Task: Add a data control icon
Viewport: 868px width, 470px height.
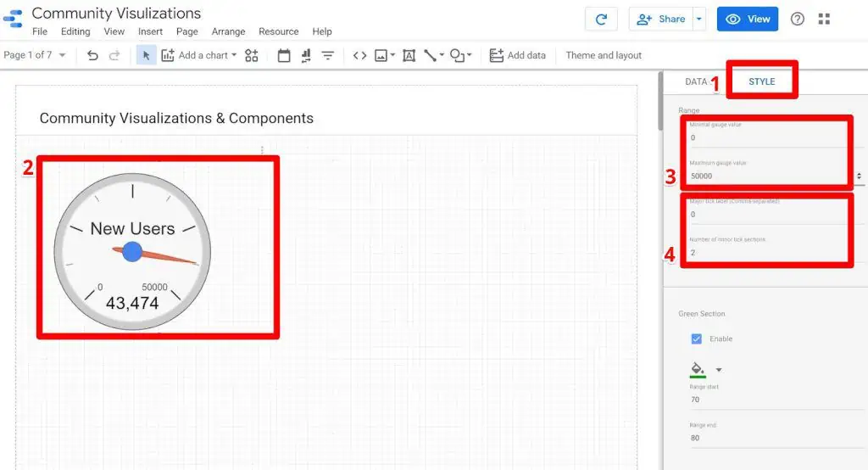Action: [x=305, y=55]
